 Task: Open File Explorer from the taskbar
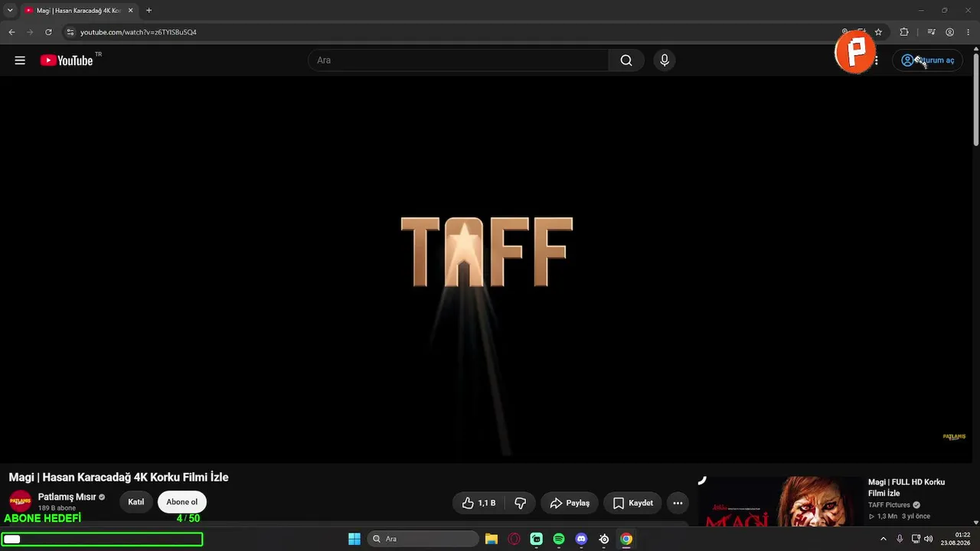(x=492, y=539)
